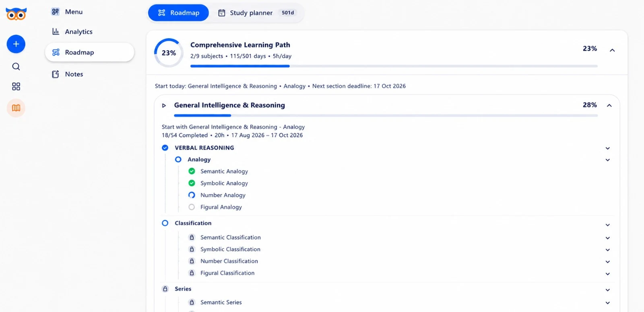Click the Comprehensive Learning Path progress bar
This screenshot has width=644, height=312.
pyautogui.click(x=394, y=66)
